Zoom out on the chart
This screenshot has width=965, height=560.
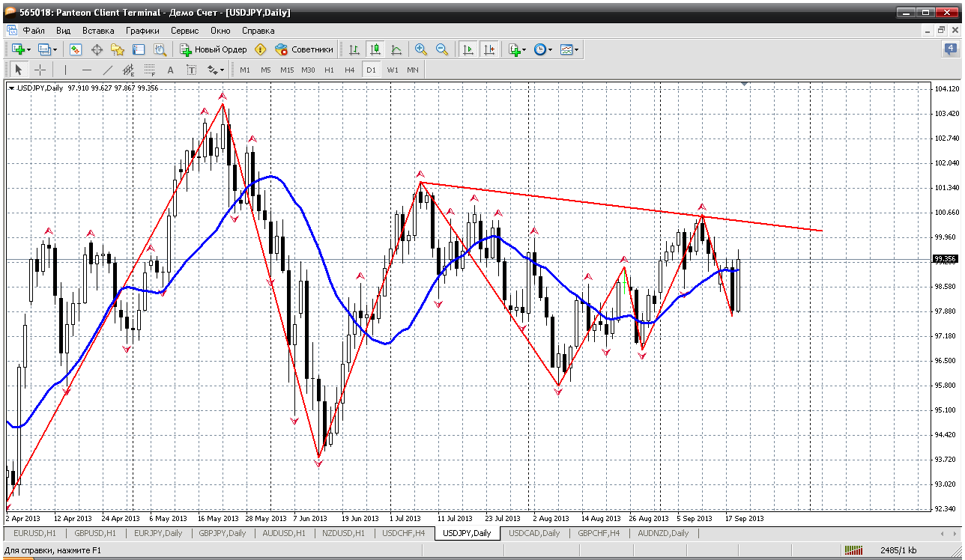tap(442, 49)
